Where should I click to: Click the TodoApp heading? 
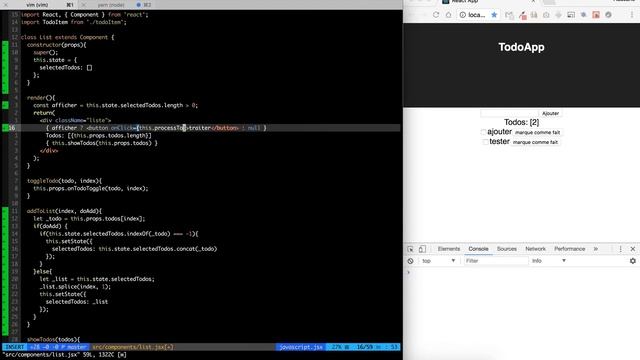pos(521,47)
